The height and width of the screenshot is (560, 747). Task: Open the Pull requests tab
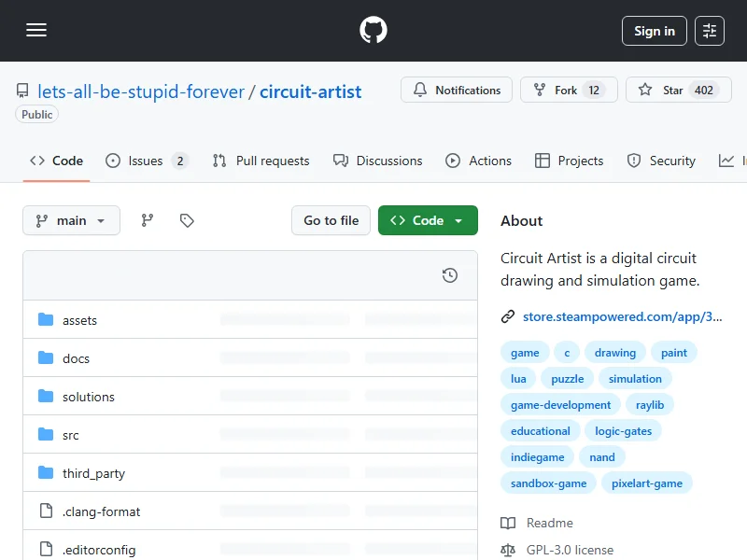coord(261,161)
